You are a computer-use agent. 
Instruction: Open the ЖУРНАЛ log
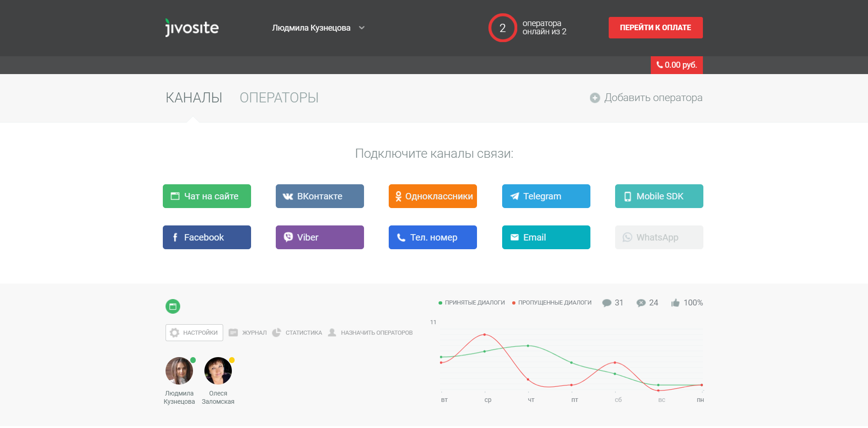point(248,332)
